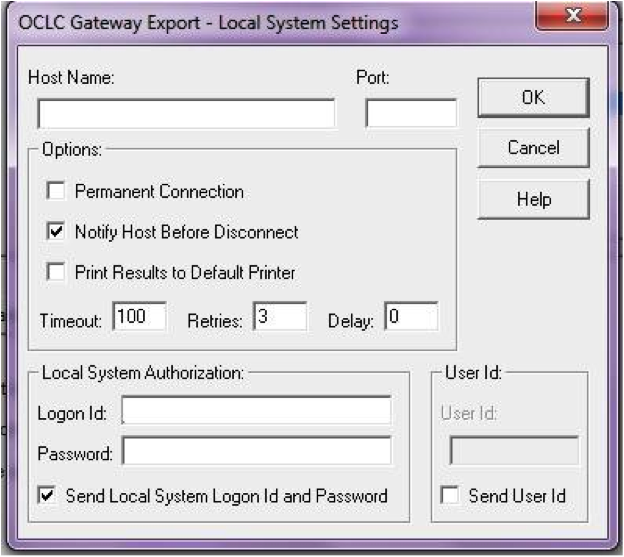Image resolution: width=624 pixels, height=557 pixels.
Task: Click the 'Local System Authorization:' group label
Action: point(143,373)
